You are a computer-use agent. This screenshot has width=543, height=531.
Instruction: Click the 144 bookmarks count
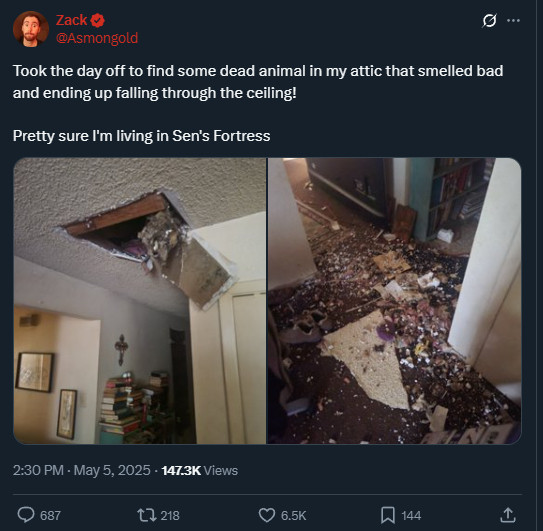[411, 515]
